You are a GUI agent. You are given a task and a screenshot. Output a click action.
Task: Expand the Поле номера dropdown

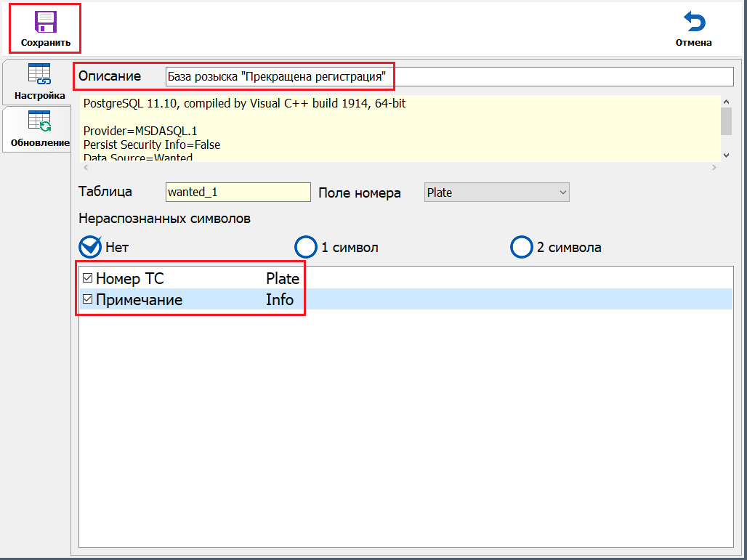pos(496,192)
